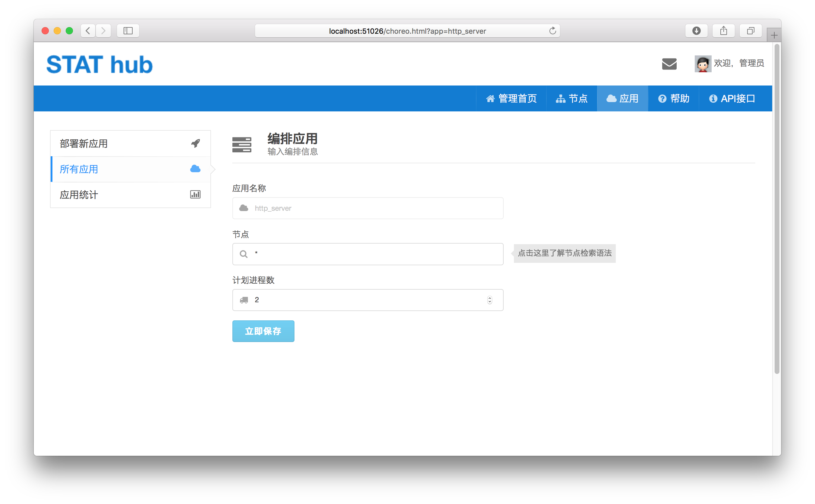The image size is (815, 504).
Task: Click the info icon next to API接口
Action: (713, 98)
